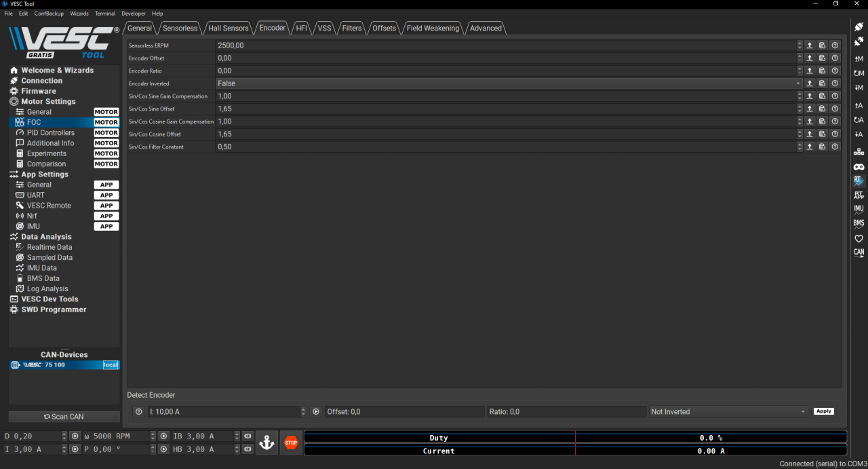This screenshot has width=868, height=469.
Task: Click write app configuration icon (↓A)
Action: click(859, 134)
